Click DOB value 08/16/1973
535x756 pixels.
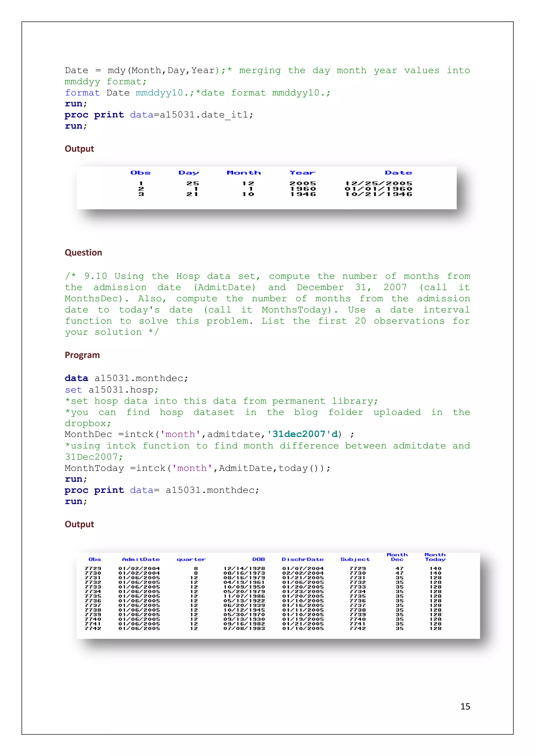click(x=244, y=573)
